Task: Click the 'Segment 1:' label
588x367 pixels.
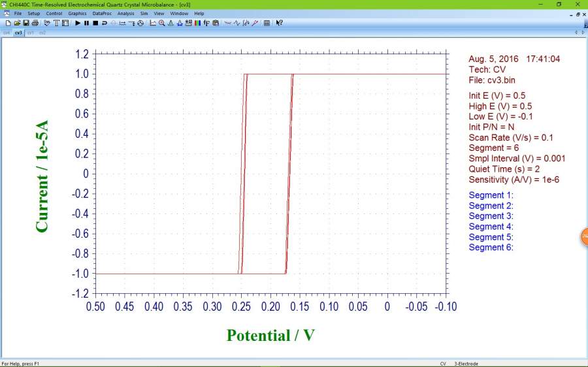Action: (491, 195)
